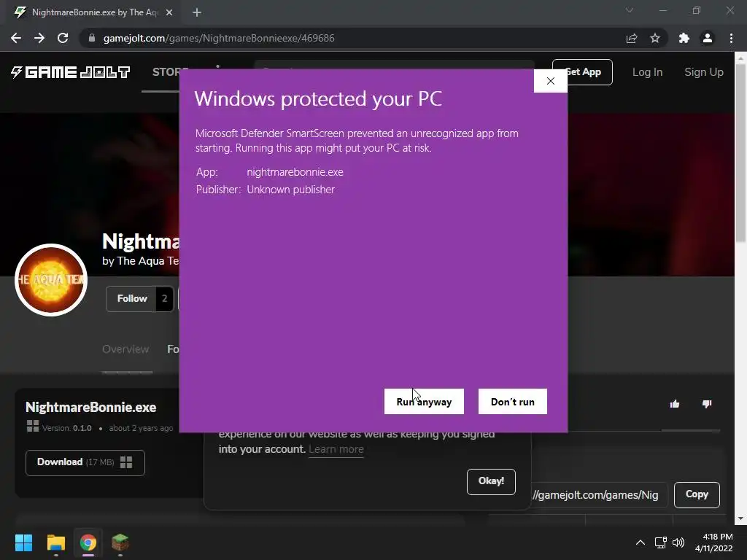Screen dimensions: 747x560
Task: Close the NightmareBonnie.exe tab
Action: click(169, 12)
